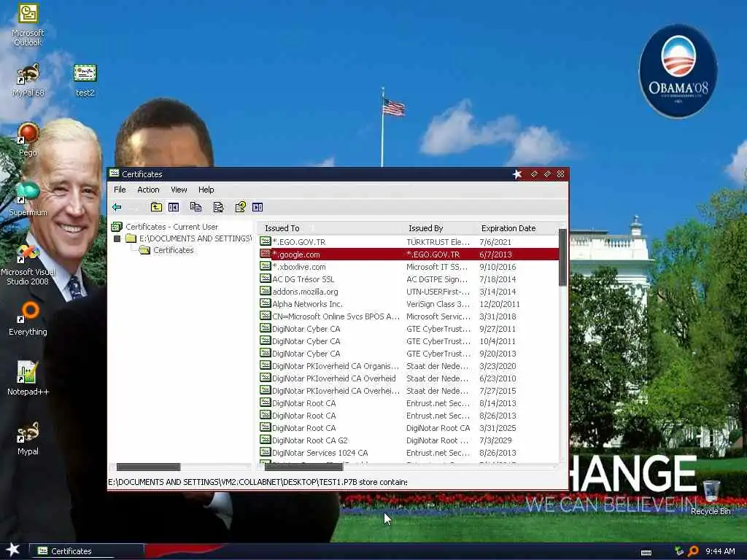Select the *.google.com certificate row
Screen dimensions: 747x560
[409, 254]
